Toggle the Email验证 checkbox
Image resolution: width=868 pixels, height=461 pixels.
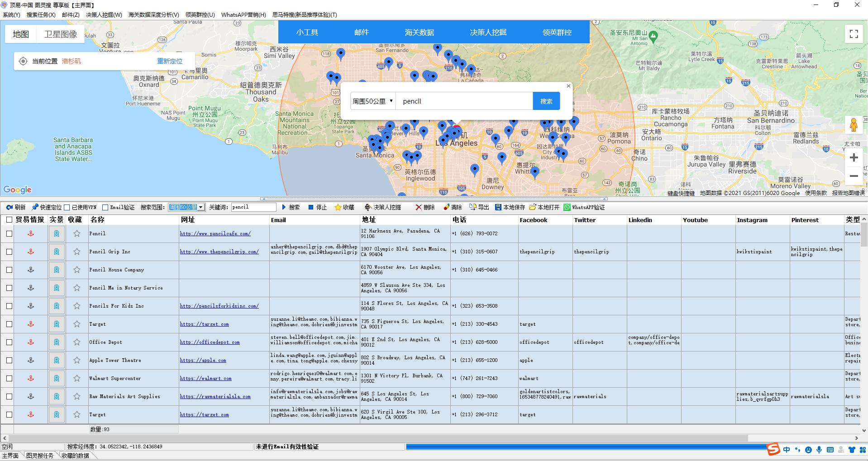click(105, 207)
